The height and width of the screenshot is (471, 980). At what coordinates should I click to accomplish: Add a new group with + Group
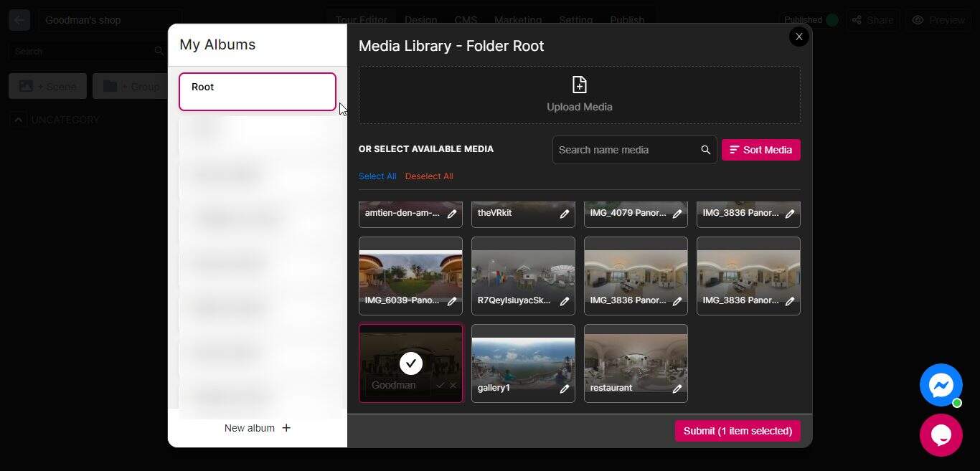(x=129, y=86)
